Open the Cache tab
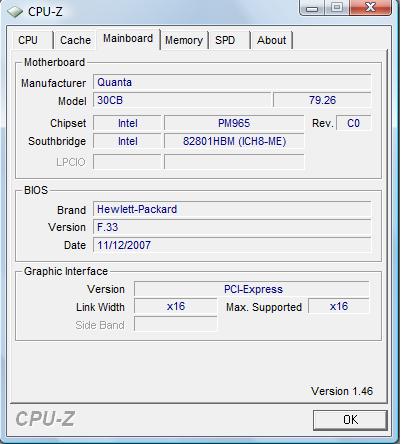The image size is (401, 444). pyautogui.click(x=75, y=40)
